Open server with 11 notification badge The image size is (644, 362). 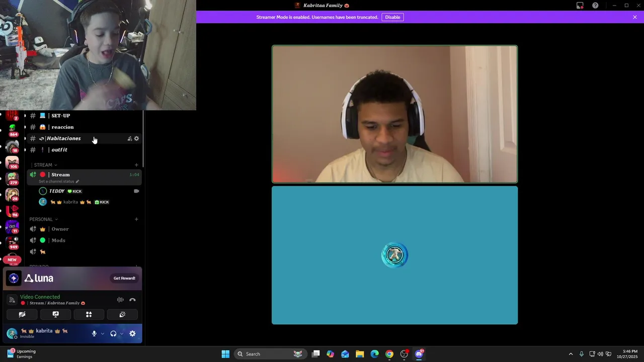(x=12, y=227)
